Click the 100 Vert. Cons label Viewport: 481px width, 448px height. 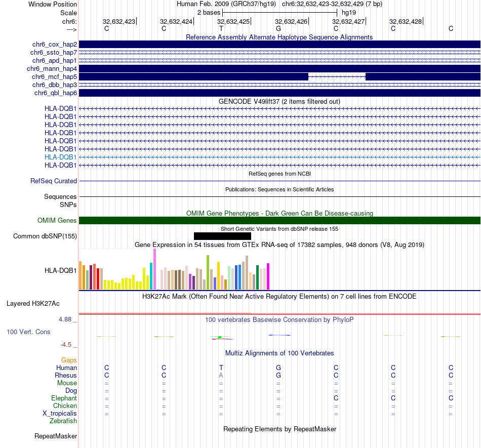[x=28, y=332]
